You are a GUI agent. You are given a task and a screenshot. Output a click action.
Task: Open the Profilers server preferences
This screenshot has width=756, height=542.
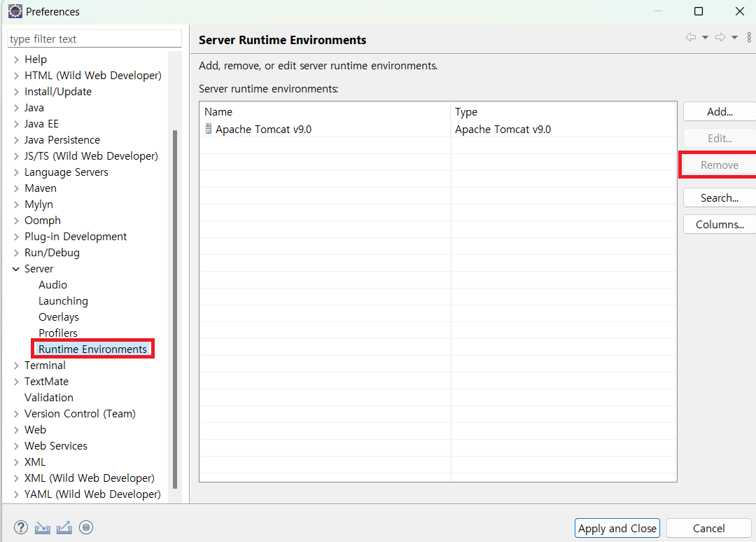click(58, 333)
